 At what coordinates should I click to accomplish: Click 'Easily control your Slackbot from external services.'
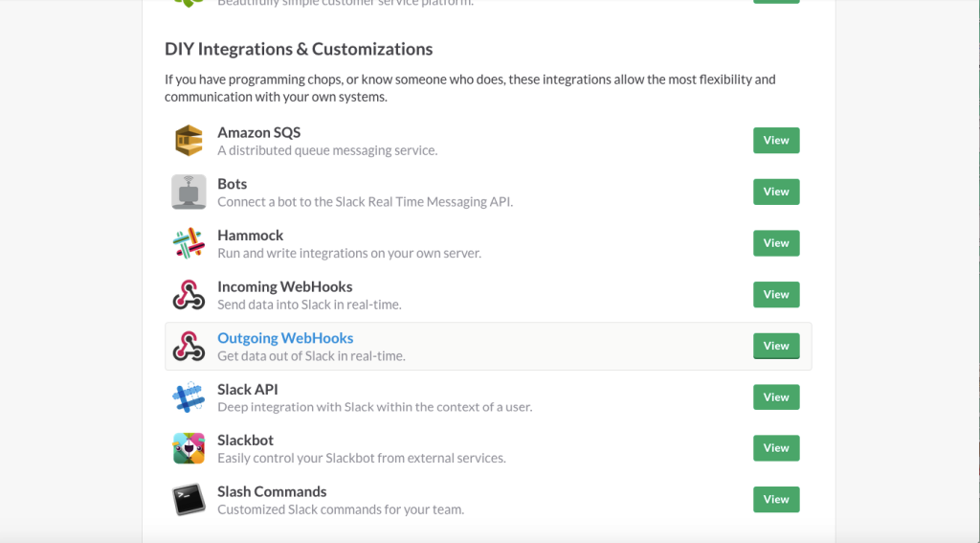362,458
